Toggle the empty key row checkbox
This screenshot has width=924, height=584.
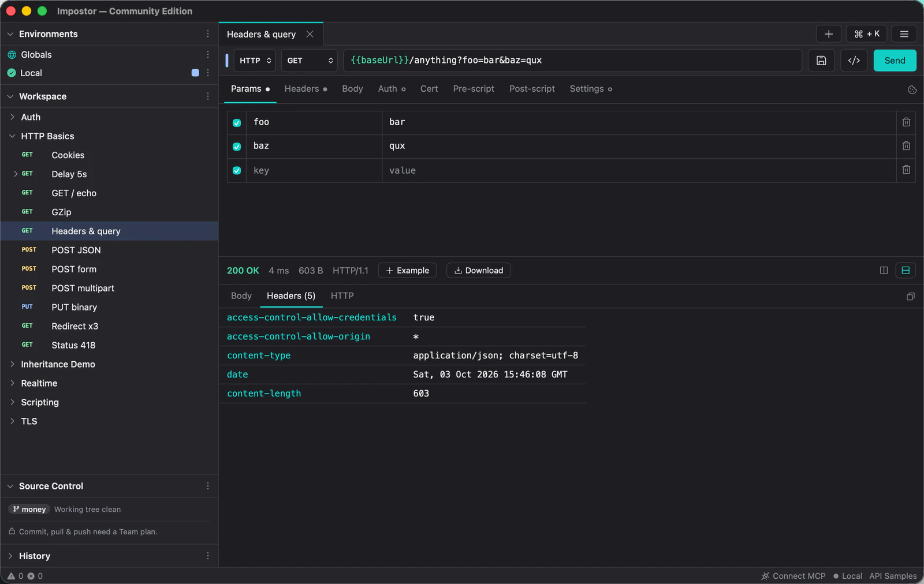point(237,171)
